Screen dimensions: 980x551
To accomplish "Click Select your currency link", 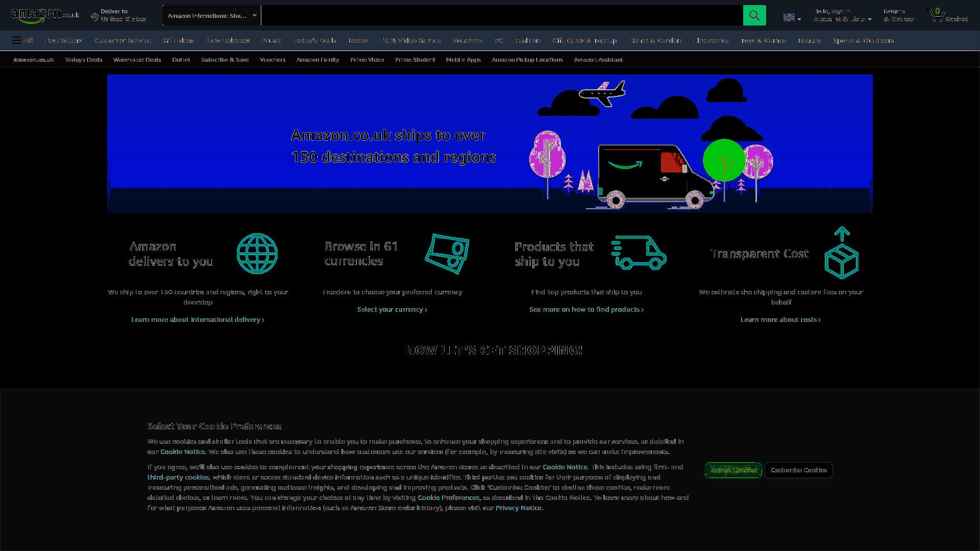I will pos(392,309).
